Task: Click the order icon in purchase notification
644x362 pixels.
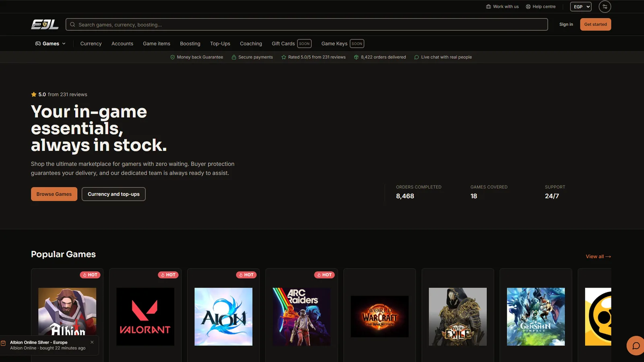Action: click(3, 343)
